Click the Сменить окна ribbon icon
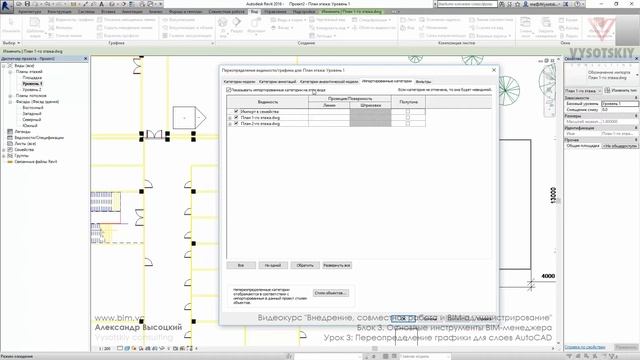 (x=526, y=27)
